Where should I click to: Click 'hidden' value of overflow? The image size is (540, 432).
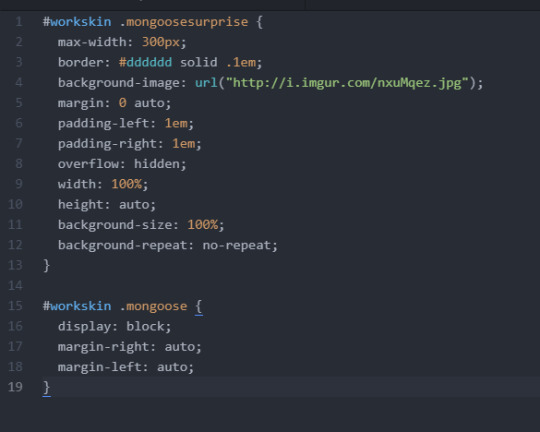point(157,164)
